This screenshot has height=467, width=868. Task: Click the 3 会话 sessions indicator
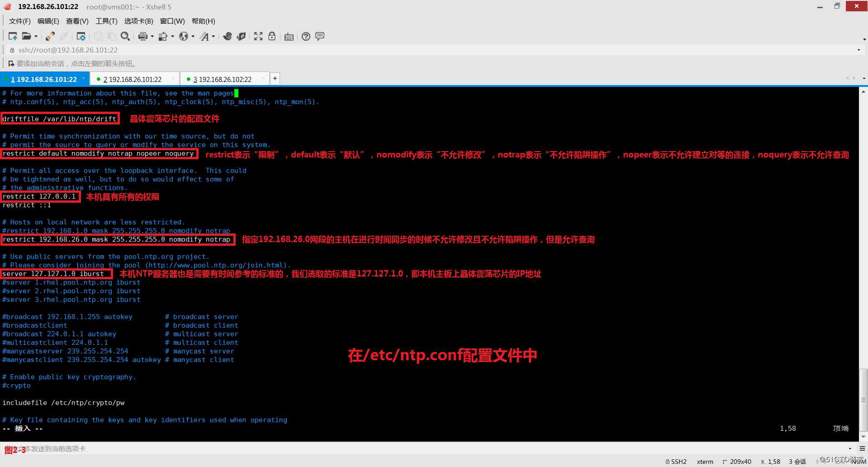click(x=797, y=462)
